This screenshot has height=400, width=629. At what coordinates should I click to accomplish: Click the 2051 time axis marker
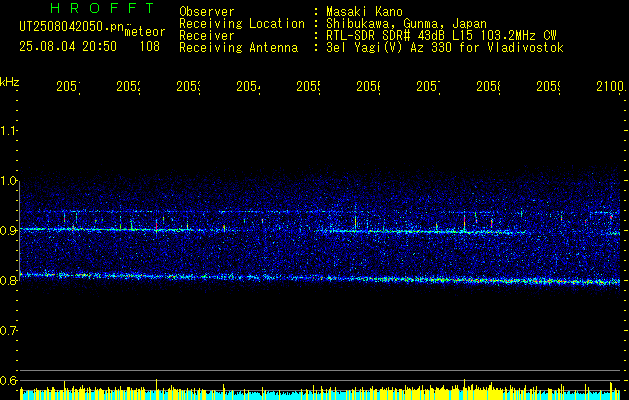click(68, 87)
